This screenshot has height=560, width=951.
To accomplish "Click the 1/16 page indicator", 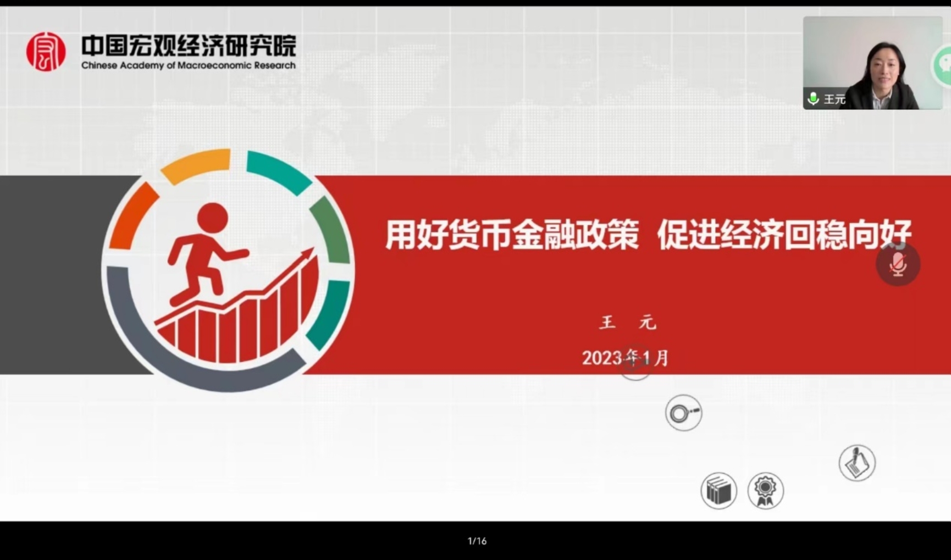I will [477, 541].
